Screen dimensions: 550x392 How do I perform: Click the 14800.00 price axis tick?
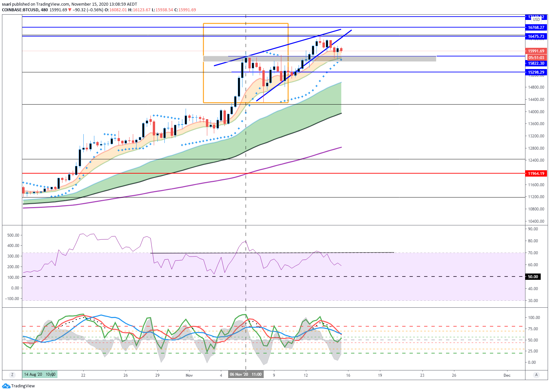pos(536,87)
